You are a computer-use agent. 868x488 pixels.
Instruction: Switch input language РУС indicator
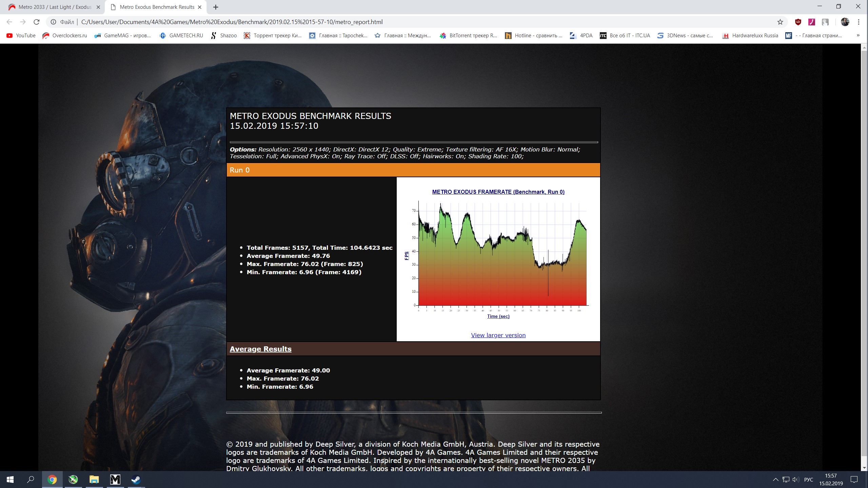click(x=808, y=480)
